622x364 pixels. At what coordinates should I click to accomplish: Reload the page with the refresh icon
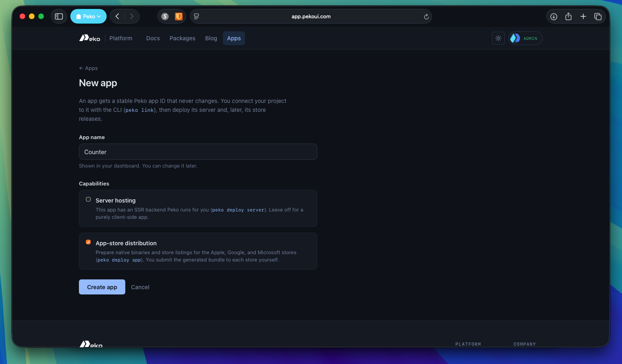426,17
